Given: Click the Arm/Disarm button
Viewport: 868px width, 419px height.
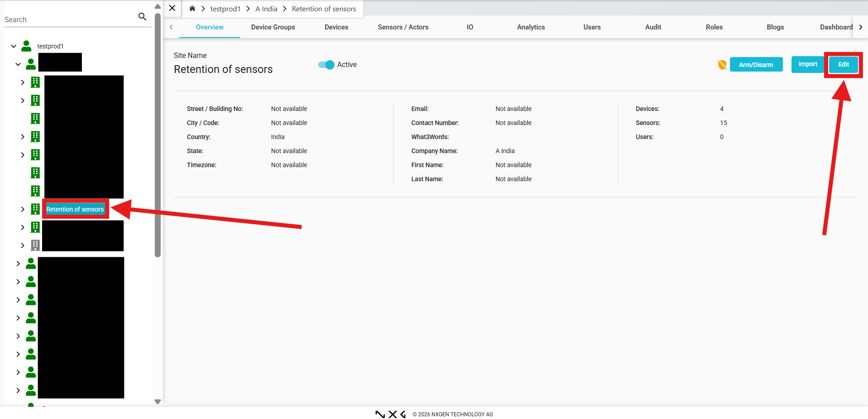Looking at the screenshot, I should pyautogui.click(x=756, y=65).
